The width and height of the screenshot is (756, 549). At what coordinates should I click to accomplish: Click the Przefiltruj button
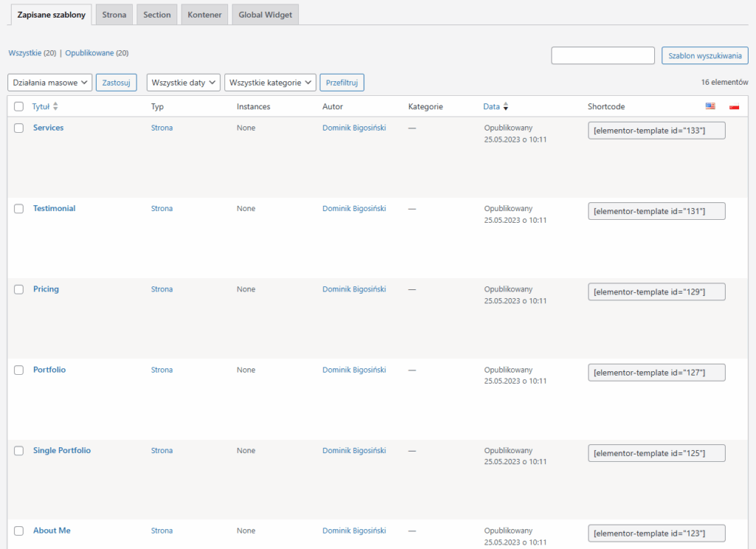coord(341,83)
